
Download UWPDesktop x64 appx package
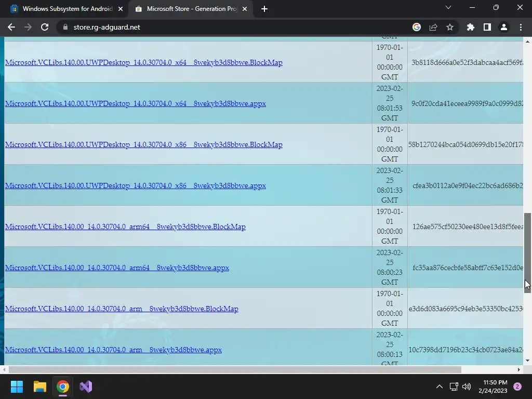[x=136, y=103]
